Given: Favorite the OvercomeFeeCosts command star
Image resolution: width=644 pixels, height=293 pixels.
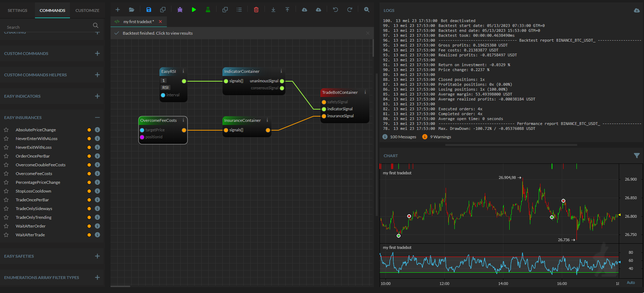Looking at the screenshot, I should click(x=6, y=174).
